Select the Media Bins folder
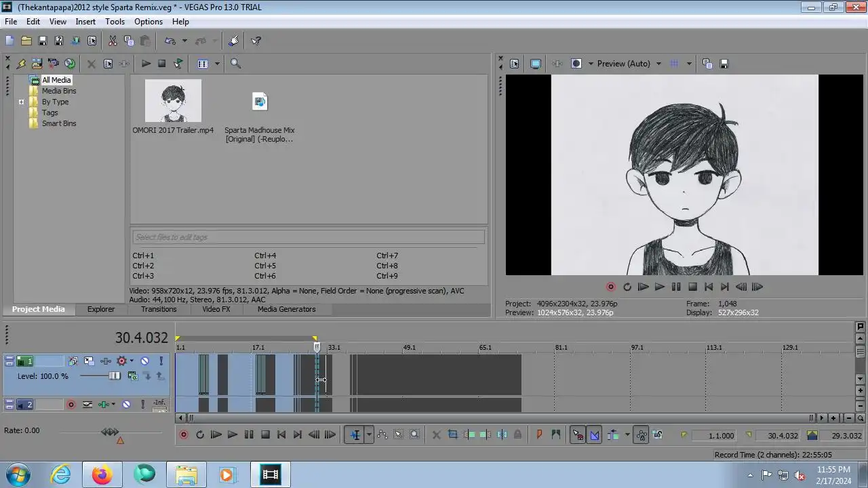This screenshot has width=868, height=488. (x=59, y=91)
